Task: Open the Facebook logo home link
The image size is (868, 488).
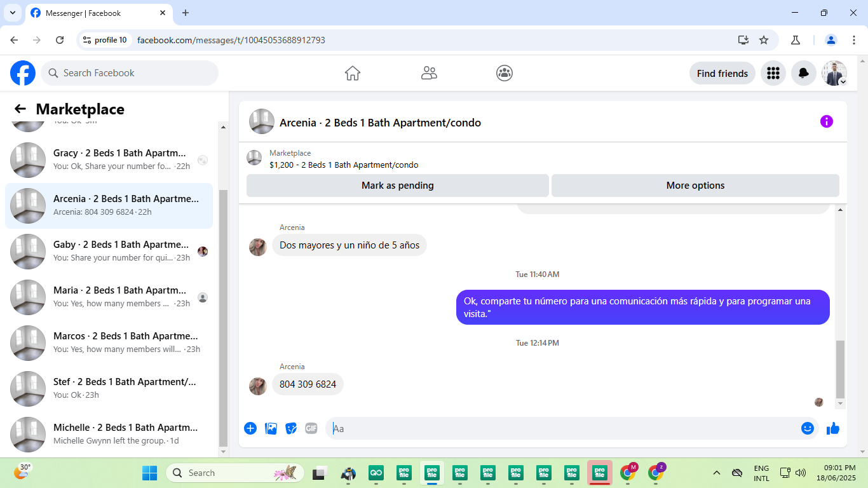Action: pos(23,73)
